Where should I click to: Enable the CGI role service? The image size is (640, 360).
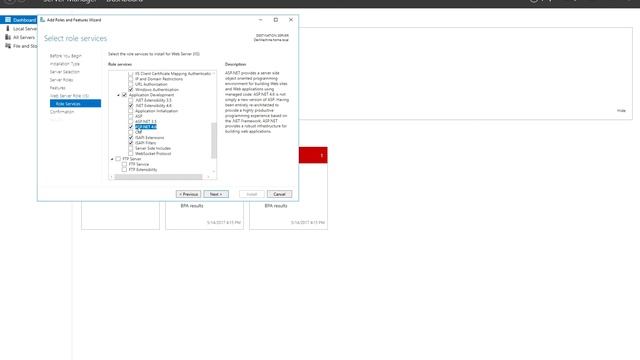(131, 132)
